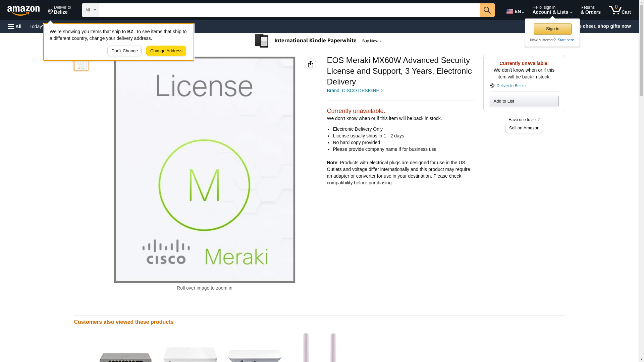Screen dimensions: 644x362
Task: Open the All hamburger menu
Action: [15, 26]
